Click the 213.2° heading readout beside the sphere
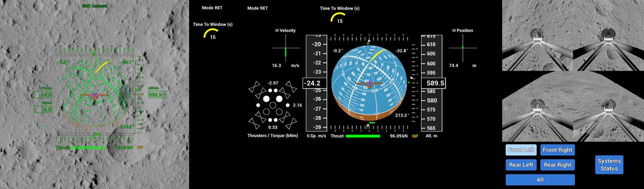 [x=401, y=115]
